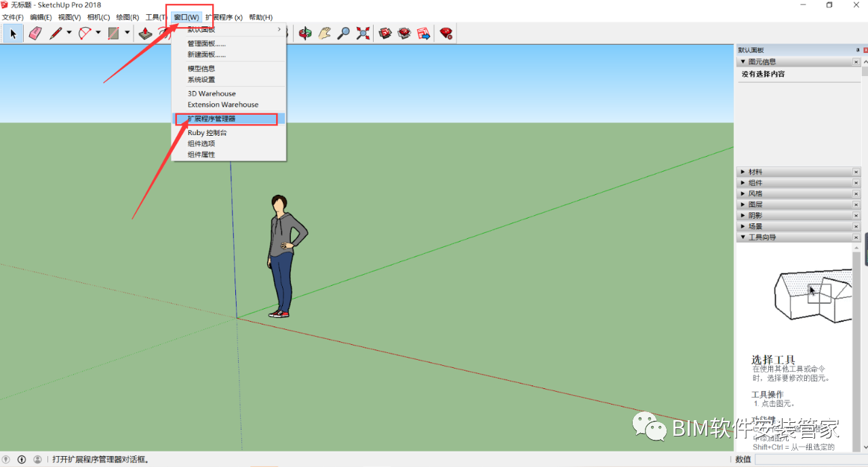
Task: Close the 默认面板 tray
Action: pos(865,50)
